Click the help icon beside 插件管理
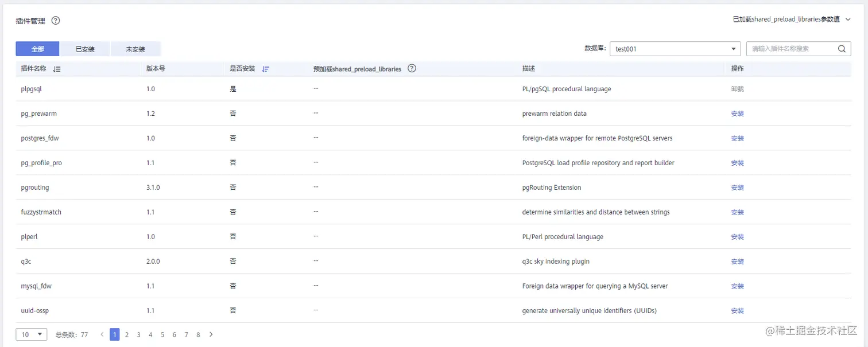 56,21
